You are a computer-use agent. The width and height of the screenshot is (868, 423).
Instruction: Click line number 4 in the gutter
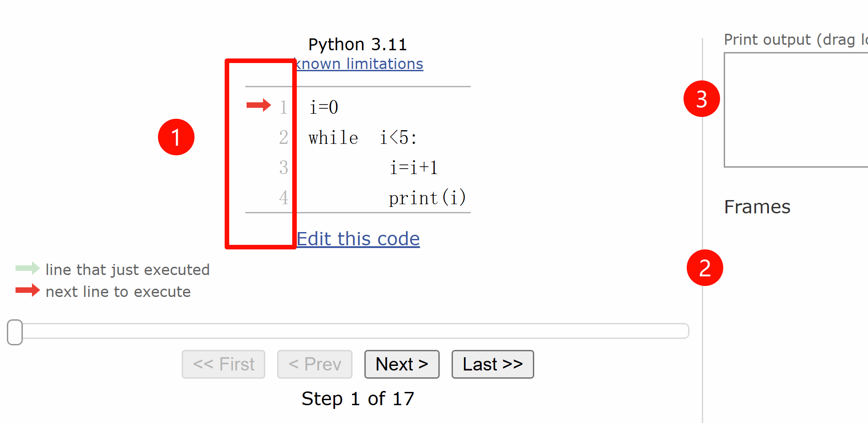[284, 198]
